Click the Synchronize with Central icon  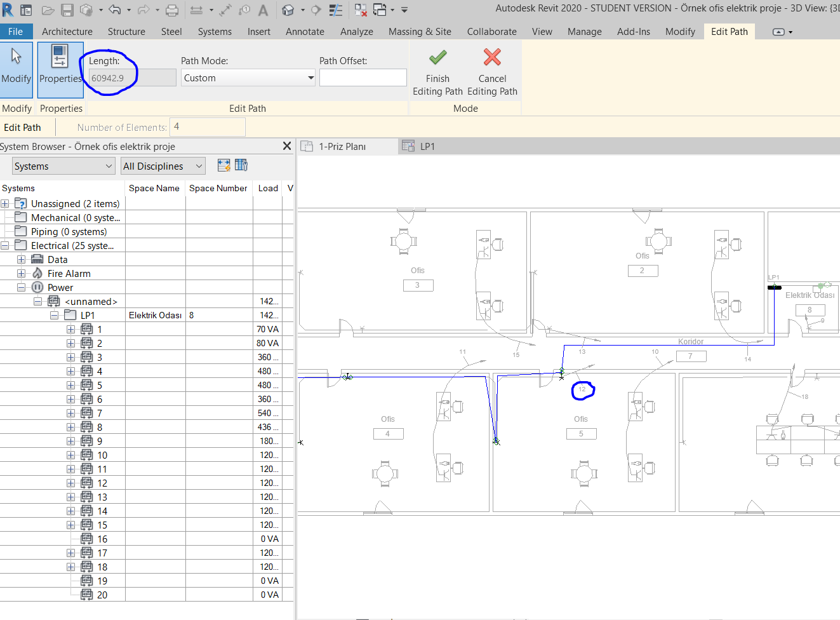pyautogui.click(x=86, y=10)
